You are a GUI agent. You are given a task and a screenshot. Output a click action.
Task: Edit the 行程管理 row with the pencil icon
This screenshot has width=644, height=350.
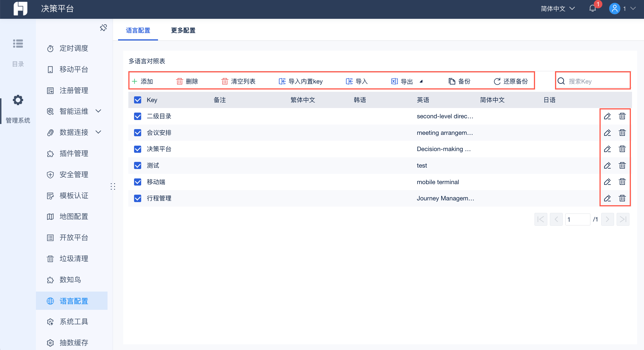pos(607,198)
